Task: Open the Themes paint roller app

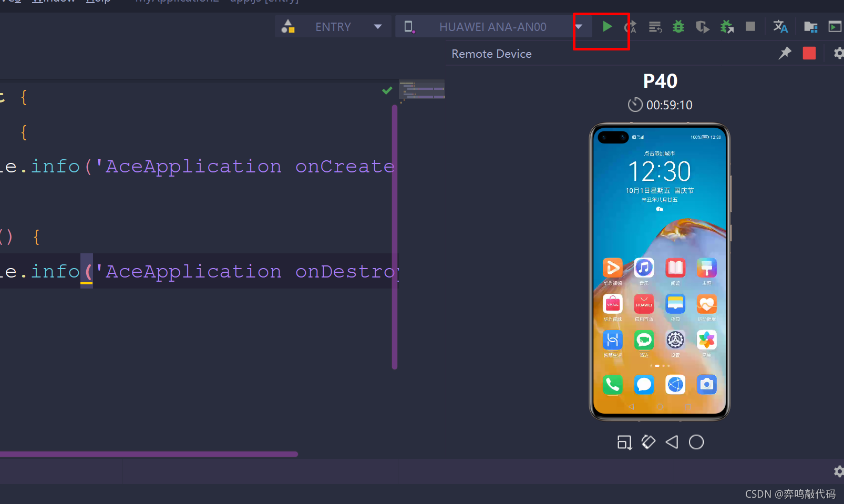Action: pyautogui.click(x=707, y=268)
